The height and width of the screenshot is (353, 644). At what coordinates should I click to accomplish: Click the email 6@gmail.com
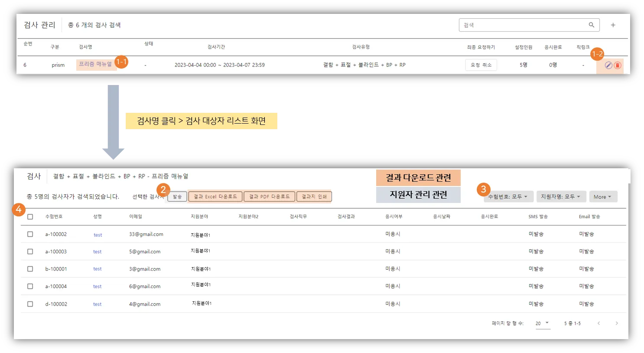pos(145,286)
